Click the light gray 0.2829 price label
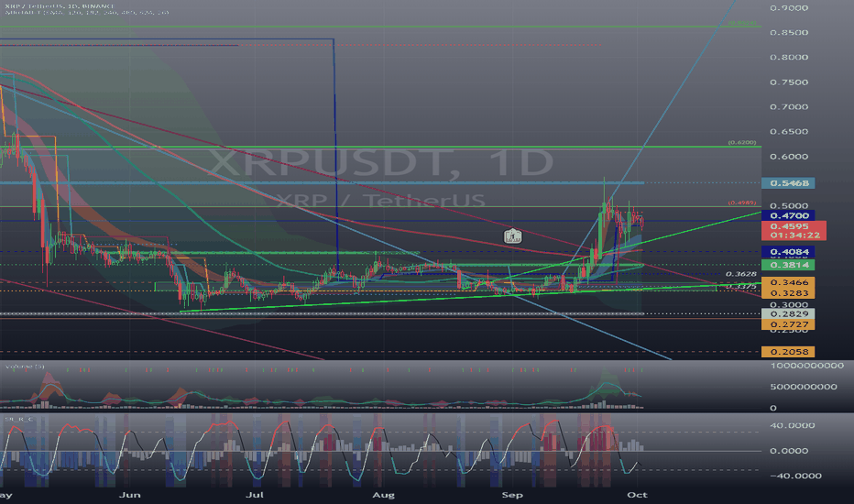The height and width of the screenshot is (504, 854). tap(788, 313)
